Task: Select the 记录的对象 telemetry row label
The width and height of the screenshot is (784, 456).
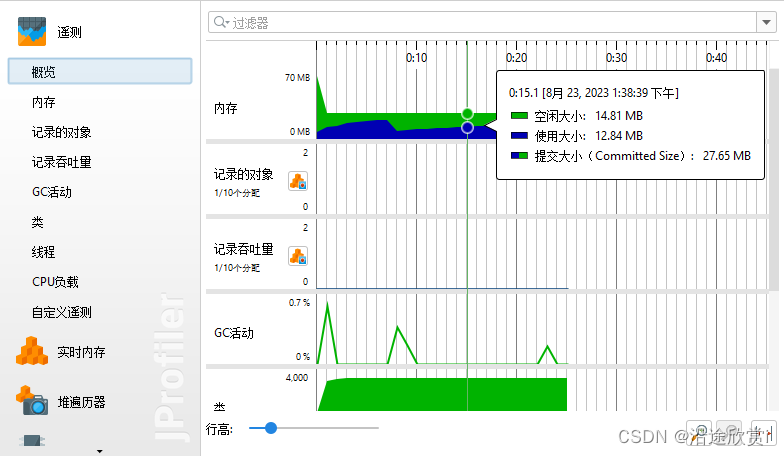Action: [x=244, y=174]
